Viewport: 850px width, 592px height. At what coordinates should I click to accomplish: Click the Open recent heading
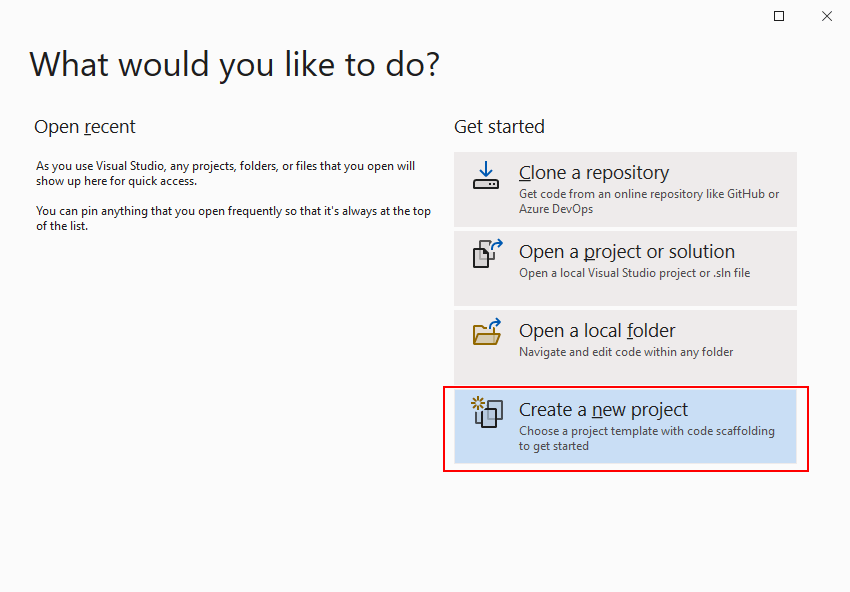(85, 127)
